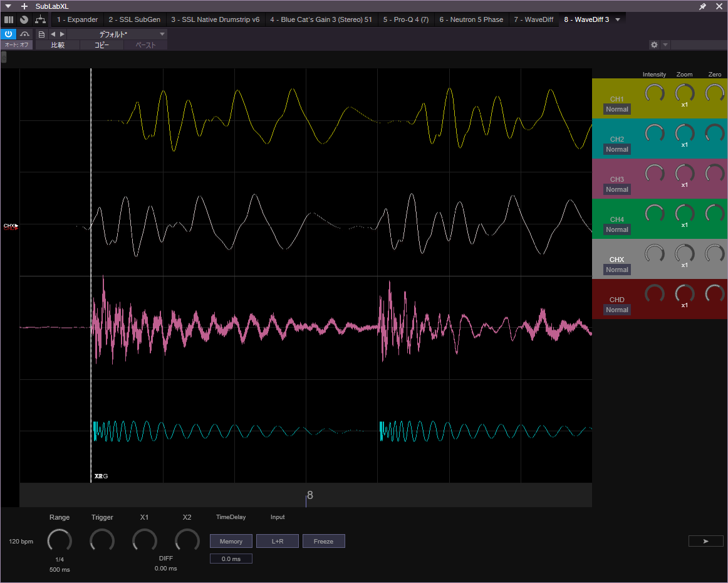
Task: Click the arrow button at bottom right
Action: (x=705, y=541)
